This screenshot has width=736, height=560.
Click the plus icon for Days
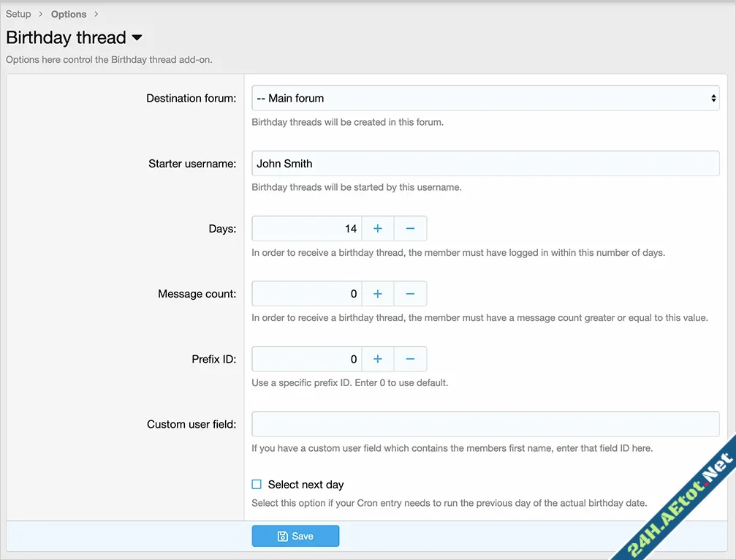(378, 229)
